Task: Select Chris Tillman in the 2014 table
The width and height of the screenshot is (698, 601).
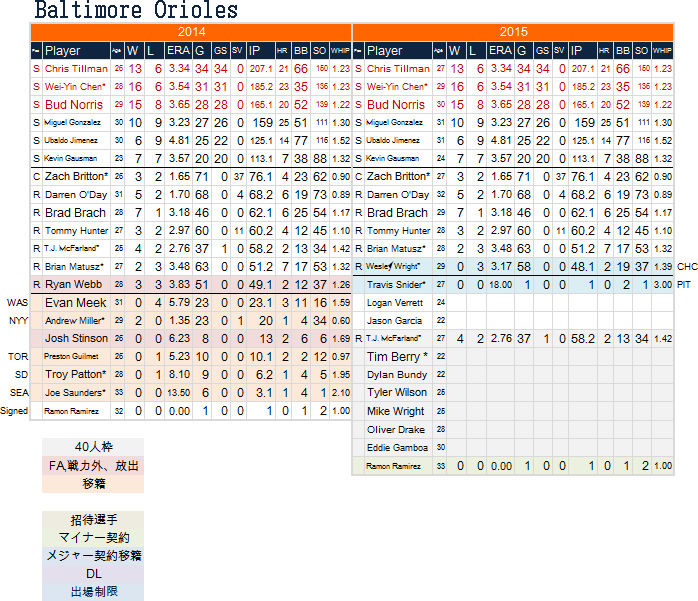Action: (76, 69)
